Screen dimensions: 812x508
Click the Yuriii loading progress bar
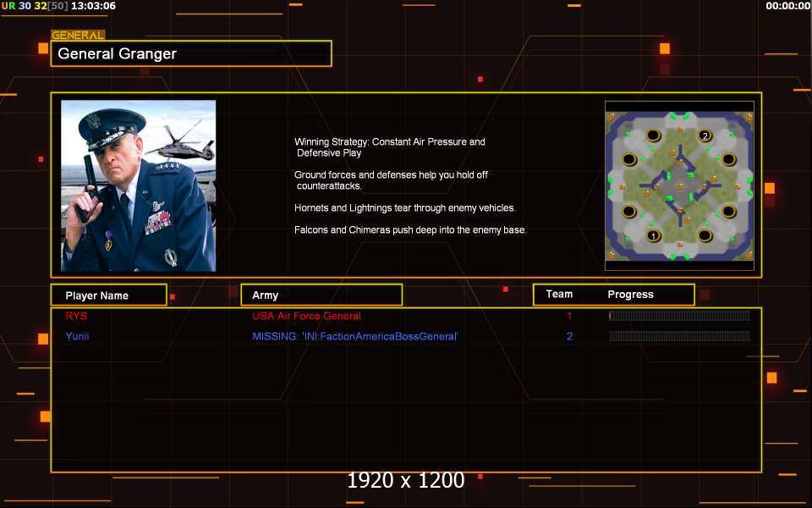[679, 336]
